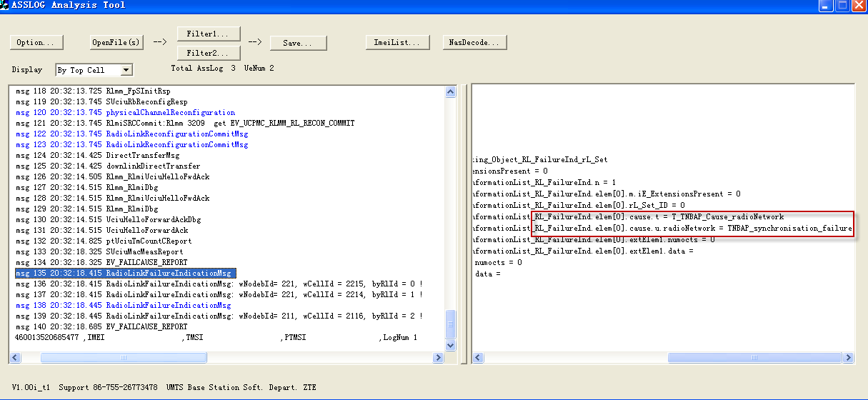Click right arrow of message list horizontal scrollbar
The image size is (868, 400).
439,358
